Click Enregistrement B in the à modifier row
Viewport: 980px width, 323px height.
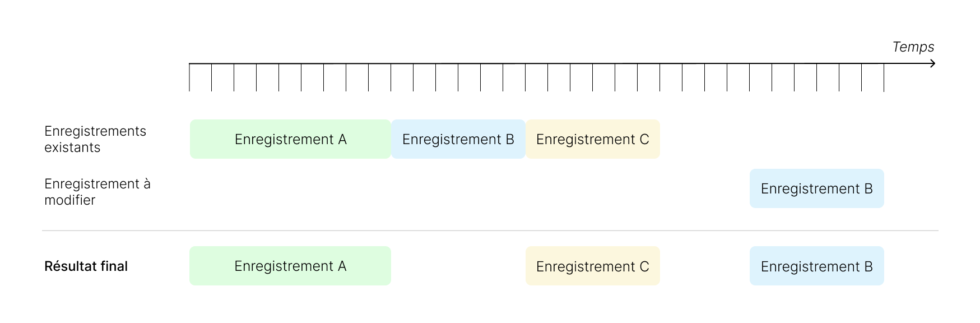click(x=816, y=188)
